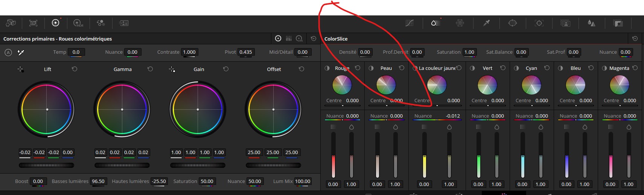Pick white point beside Gain
This screenshot has width=644, height=195.
point(172,69)
